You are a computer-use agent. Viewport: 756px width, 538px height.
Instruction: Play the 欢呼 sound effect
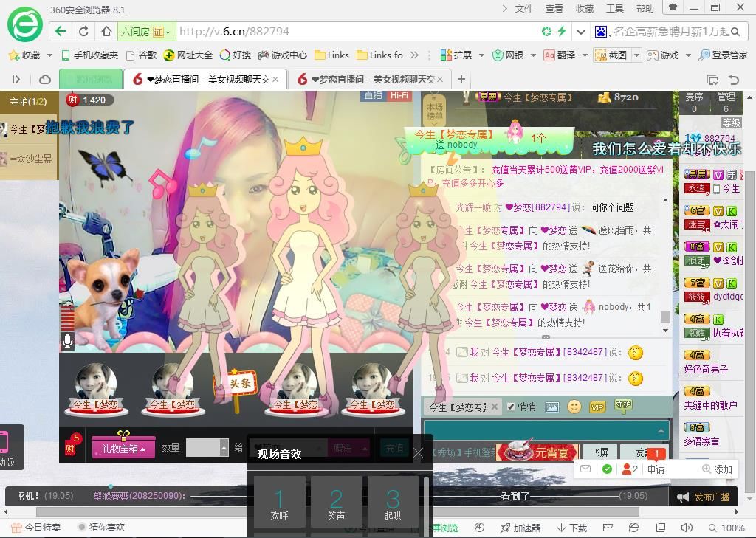(x=280, y=503)
